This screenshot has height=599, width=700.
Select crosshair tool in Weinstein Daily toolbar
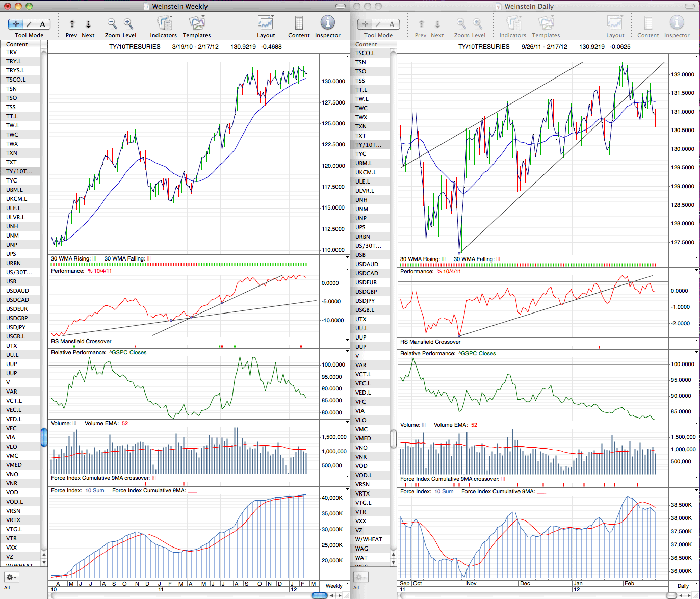pos(365,24)
